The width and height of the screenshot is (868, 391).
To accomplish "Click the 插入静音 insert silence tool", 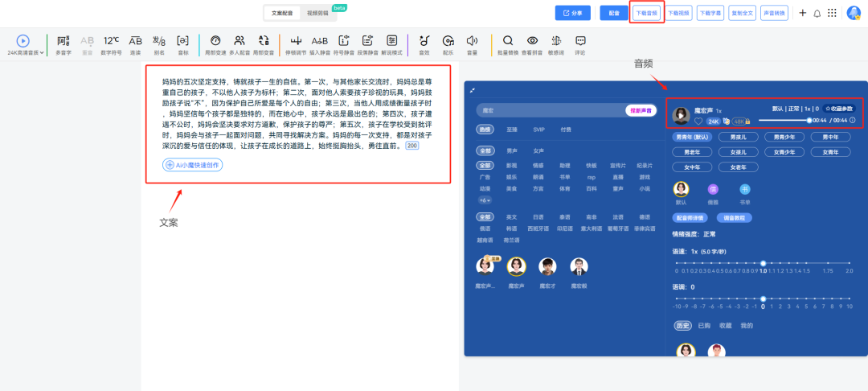I will pyautogui.click(x=320, y=45).
